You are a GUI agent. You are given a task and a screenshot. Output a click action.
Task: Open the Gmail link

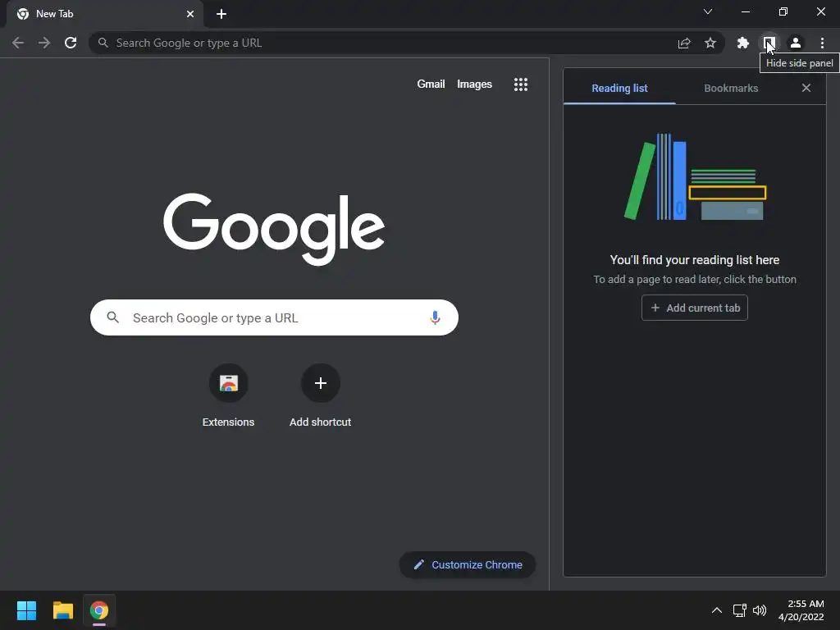click(431, 84)
